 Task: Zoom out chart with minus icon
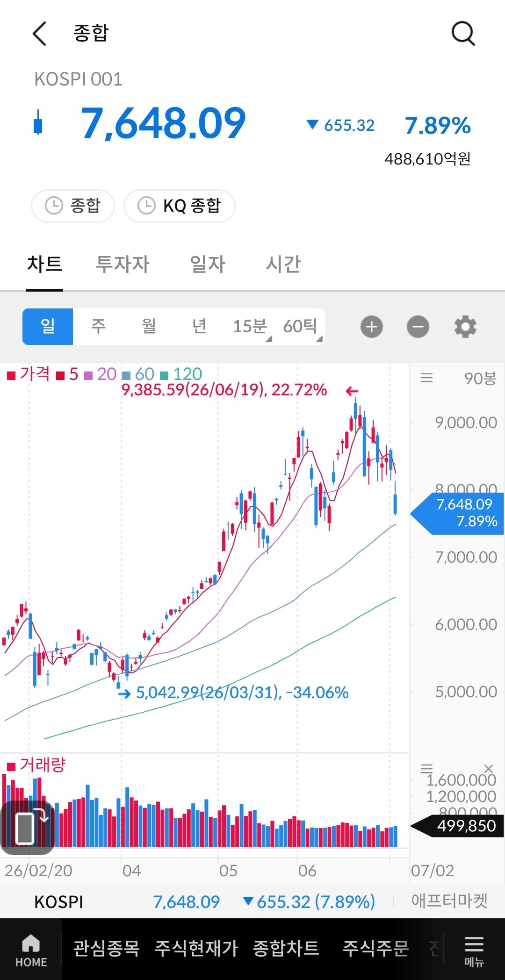[418, 327]
